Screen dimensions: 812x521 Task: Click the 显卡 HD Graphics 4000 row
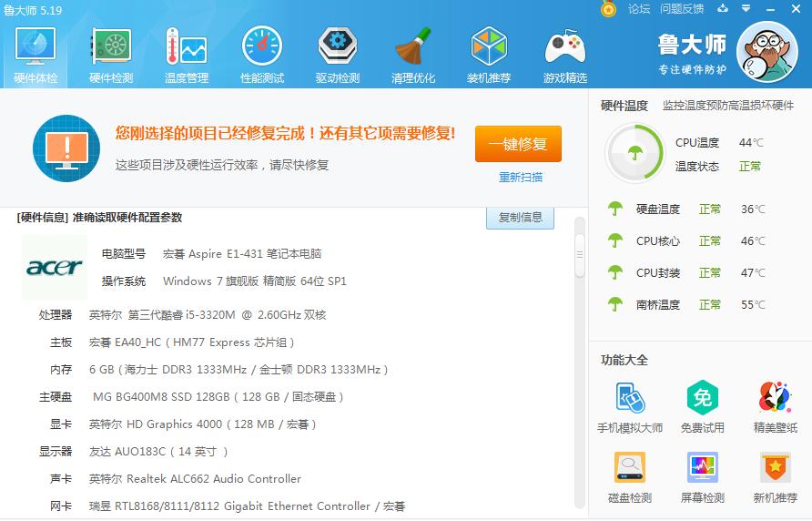pyautogui.click(x=183, y=424)
